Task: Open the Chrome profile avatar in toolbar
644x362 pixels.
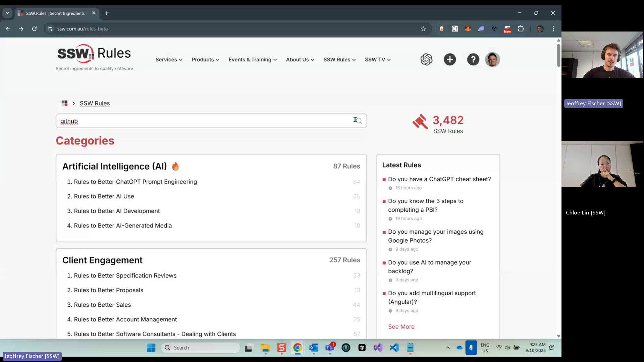Action: 540,29
